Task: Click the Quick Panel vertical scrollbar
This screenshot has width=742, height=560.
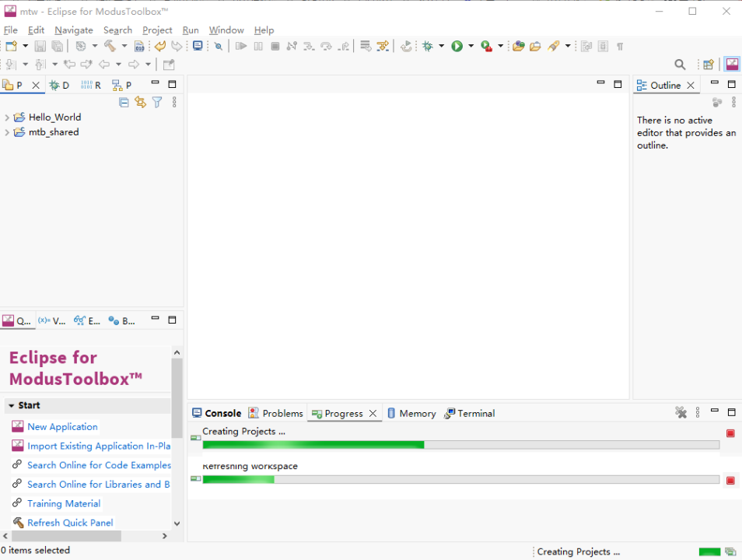Action: pyautogui.click(x=177, y=397)
